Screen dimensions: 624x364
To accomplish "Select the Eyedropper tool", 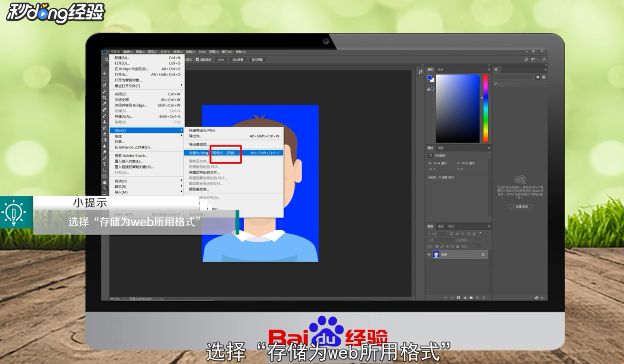I will pyautogui.click(x=104, y=104).
